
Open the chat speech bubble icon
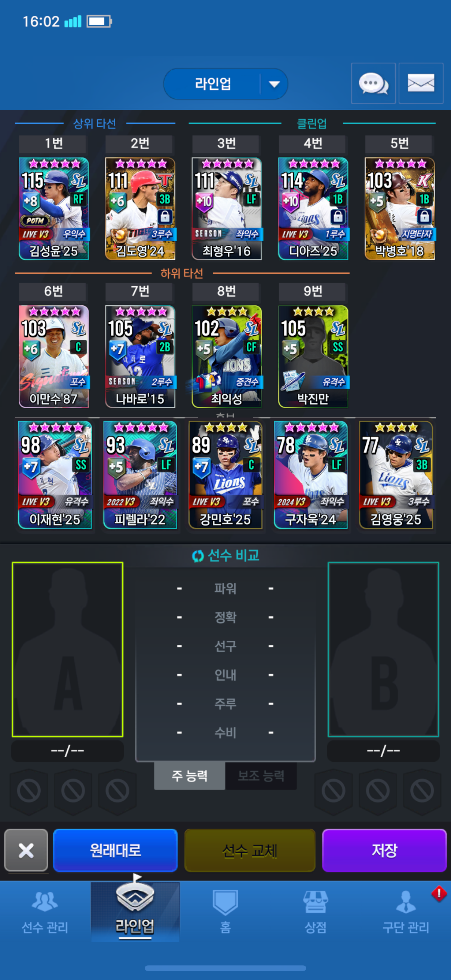373,83
